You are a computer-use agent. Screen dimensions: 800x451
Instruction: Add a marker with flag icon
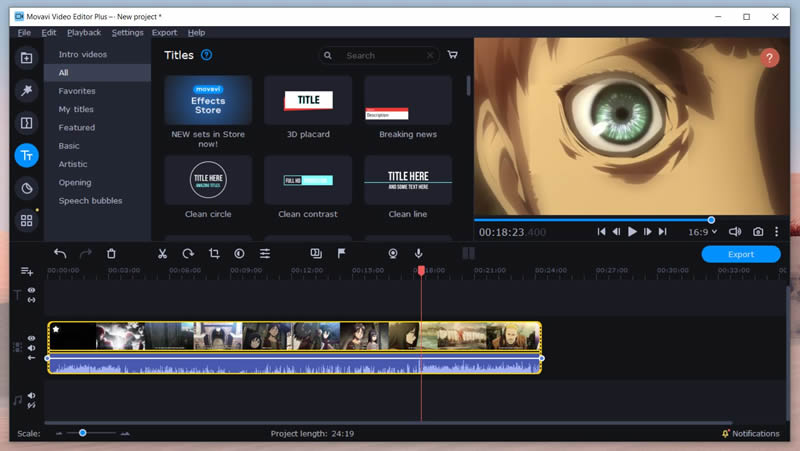342,254
